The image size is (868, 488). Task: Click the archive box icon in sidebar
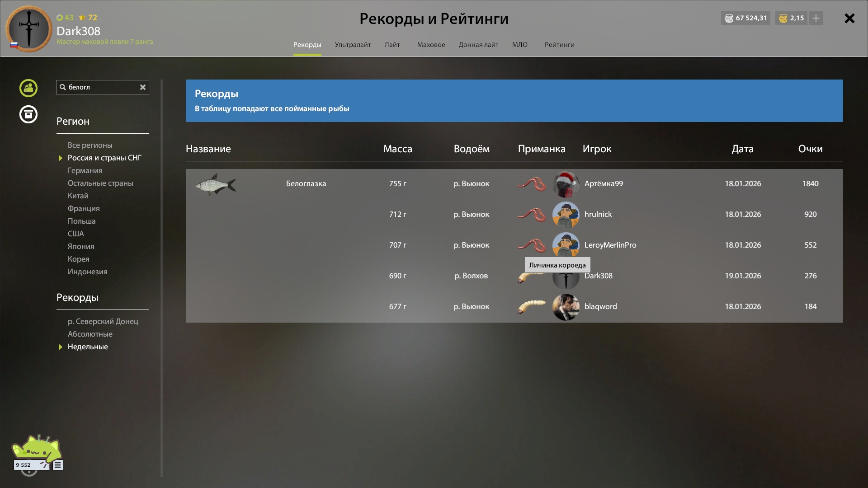tap(28, 114)
